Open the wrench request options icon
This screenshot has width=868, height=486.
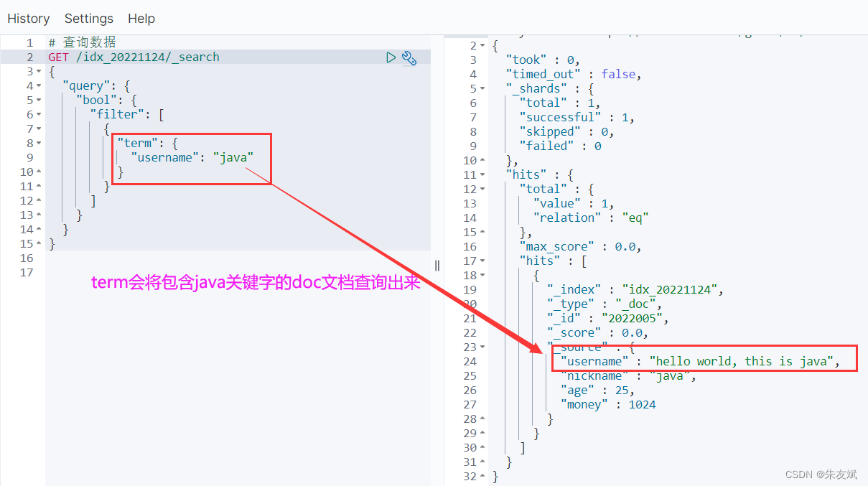(x=409, y=57)
